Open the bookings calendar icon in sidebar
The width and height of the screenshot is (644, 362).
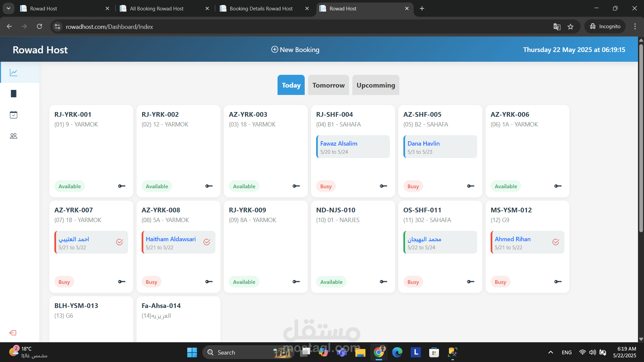pos(13,114)
